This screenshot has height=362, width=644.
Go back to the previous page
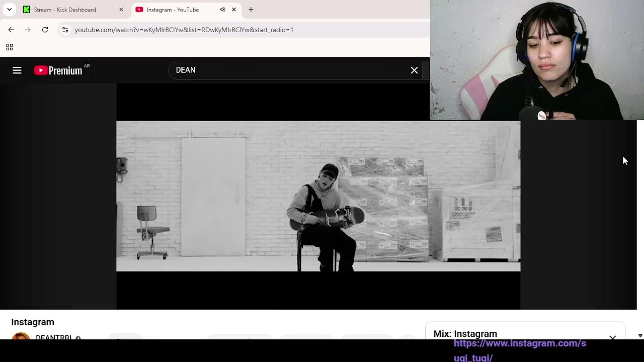click(11, 30)
